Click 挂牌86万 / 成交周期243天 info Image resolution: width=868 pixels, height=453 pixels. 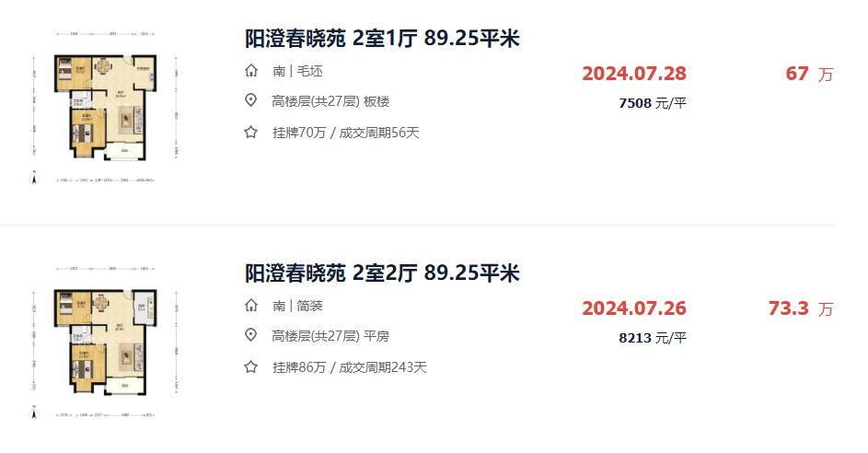tap(350, 367)
